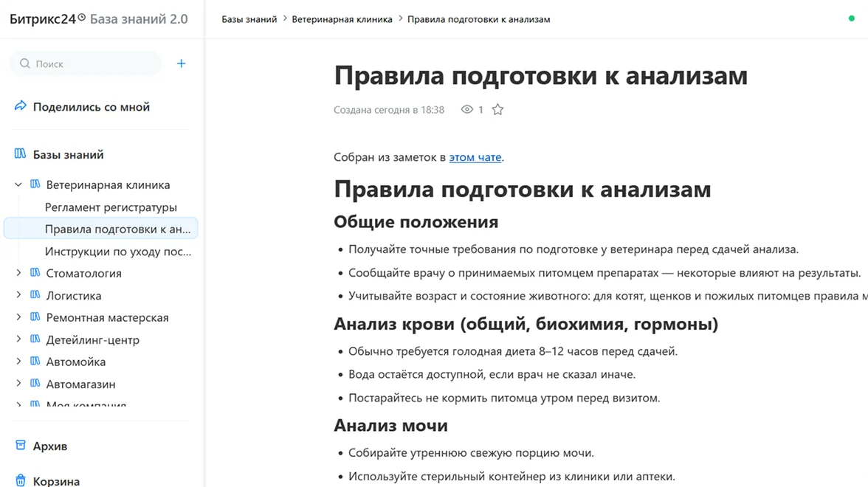The image size is (868, 487).
Task: Click 'Правила подготовки к анализам' breadcrumb
Action: [x=479, y=19]
